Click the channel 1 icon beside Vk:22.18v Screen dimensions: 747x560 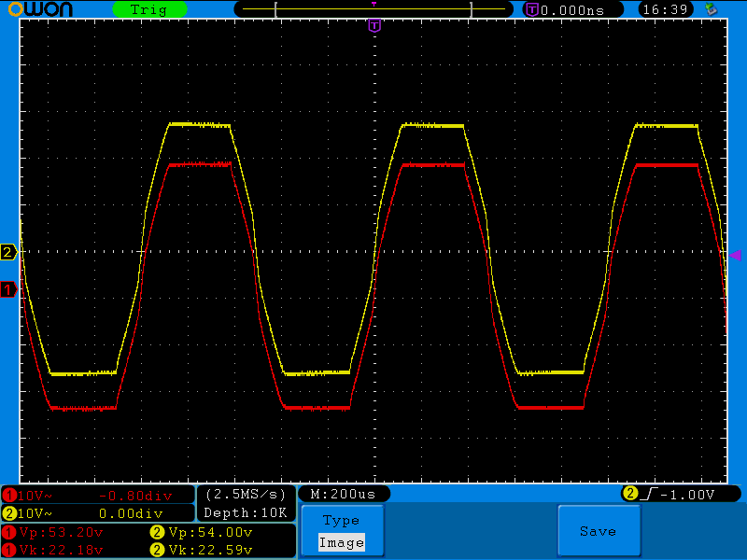9,550
